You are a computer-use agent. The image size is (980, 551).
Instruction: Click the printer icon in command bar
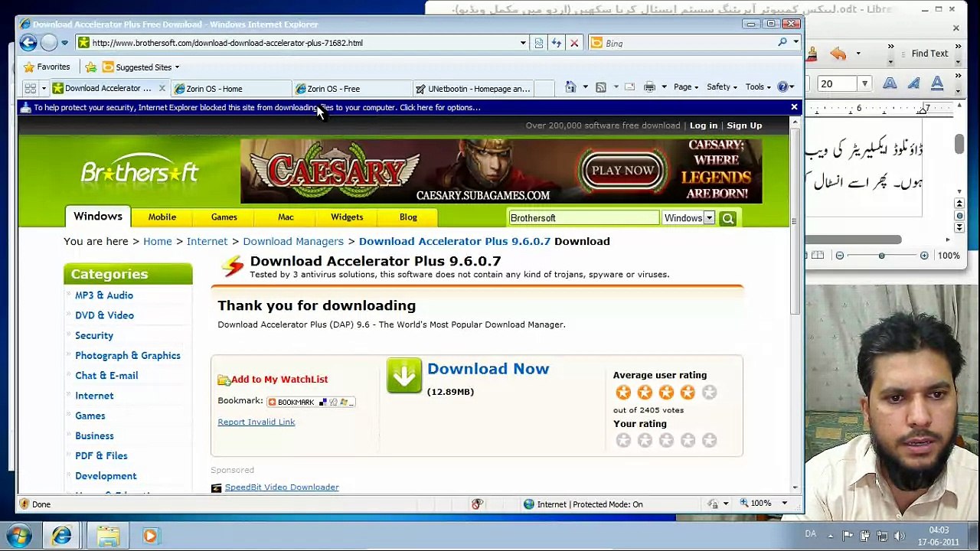(649, 87)
